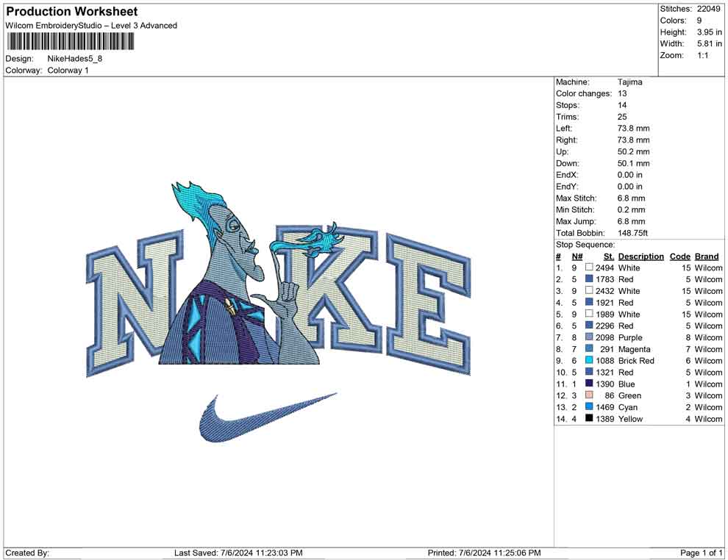
Task: Click the 'Purple' description in row 7
Action: click(x=630, y=337)
